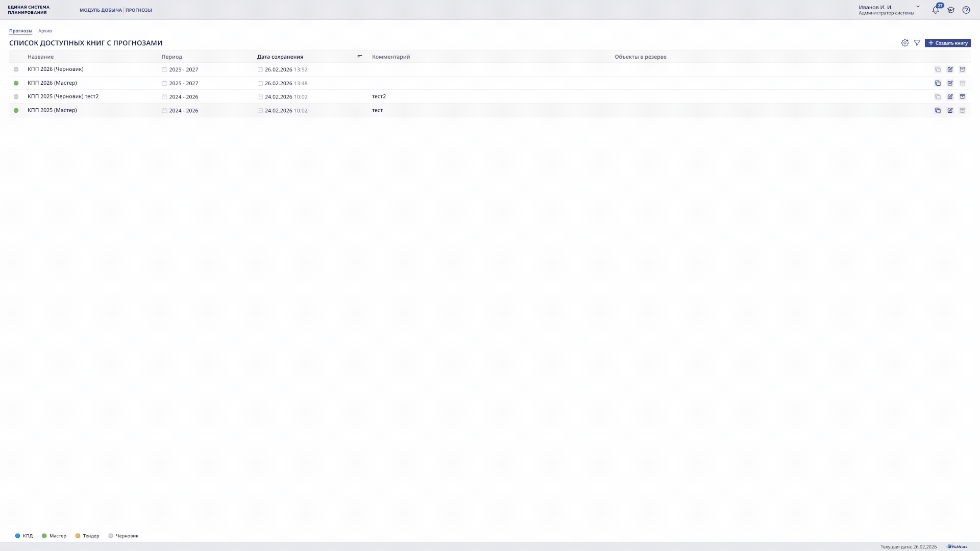Copy the КПП 2025 (Мастер) book
This screenshot has height=551, width=980.
tap(938, 111)
